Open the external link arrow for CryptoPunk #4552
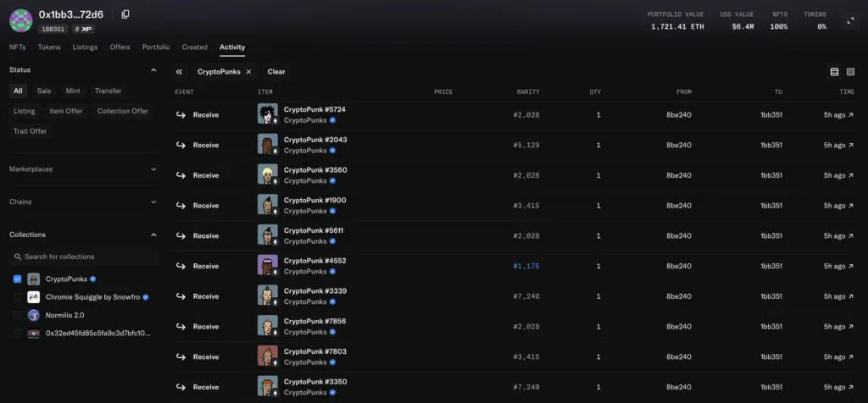 pos(851,267)
